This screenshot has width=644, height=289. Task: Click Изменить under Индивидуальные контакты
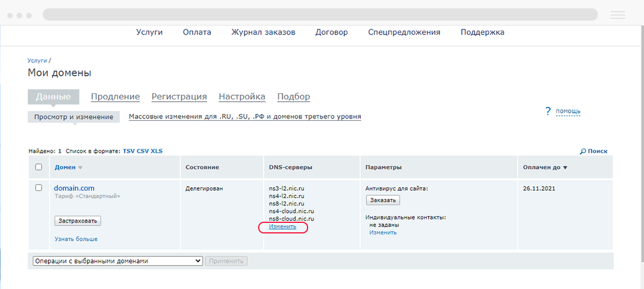(383, 232)
